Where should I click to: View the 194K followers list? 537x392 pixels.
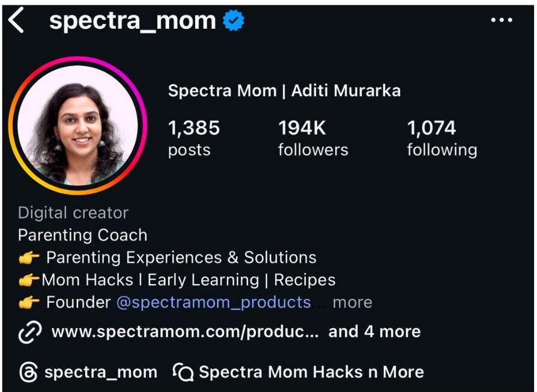[x=312, y=137]
